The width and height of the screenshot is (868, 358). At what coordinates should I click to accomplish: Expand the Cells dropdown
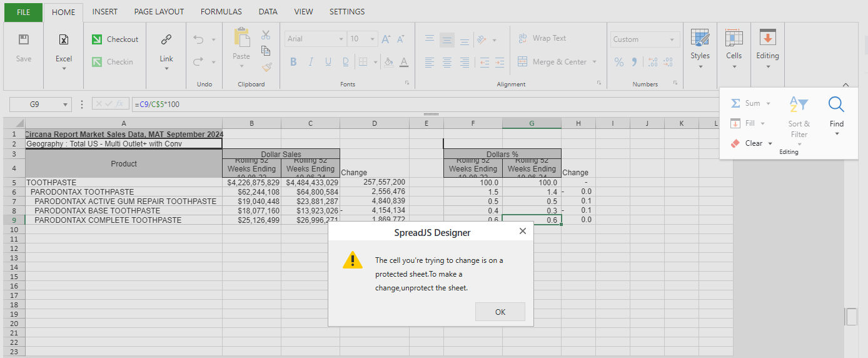click(x=734, y=66)
